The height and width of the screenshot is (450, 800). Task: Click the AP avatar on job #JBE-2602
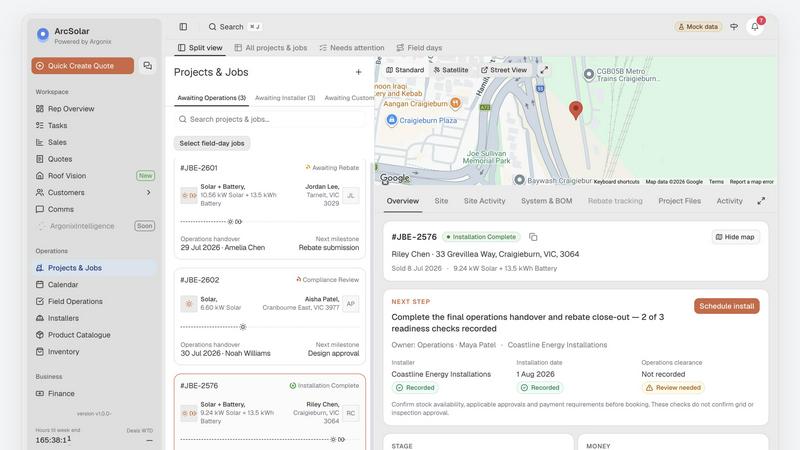tap(351, 304)
